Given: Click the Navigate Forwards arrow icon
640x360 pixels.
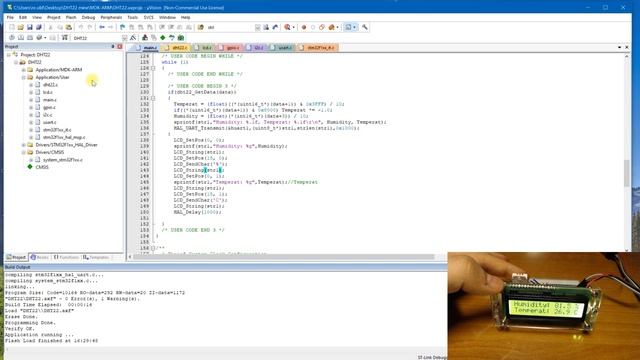Looking at the screenshot, I should 110,27.
